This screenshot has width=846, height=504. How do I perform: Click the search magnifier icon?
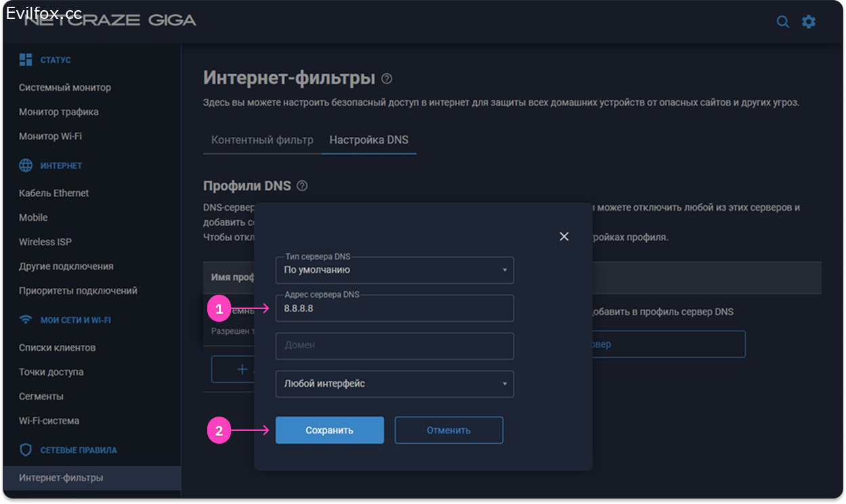[782, 22]
